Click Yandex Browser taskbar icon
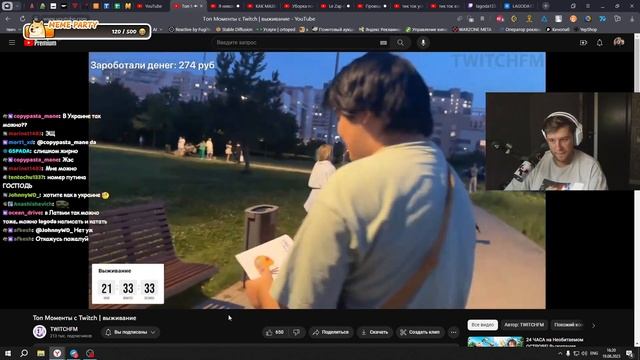The image size is (640, 360). click(x=57, y=353)
